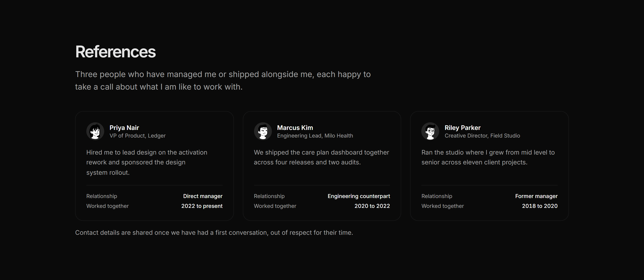Select the Riley Parker name heading

(462, 128)
